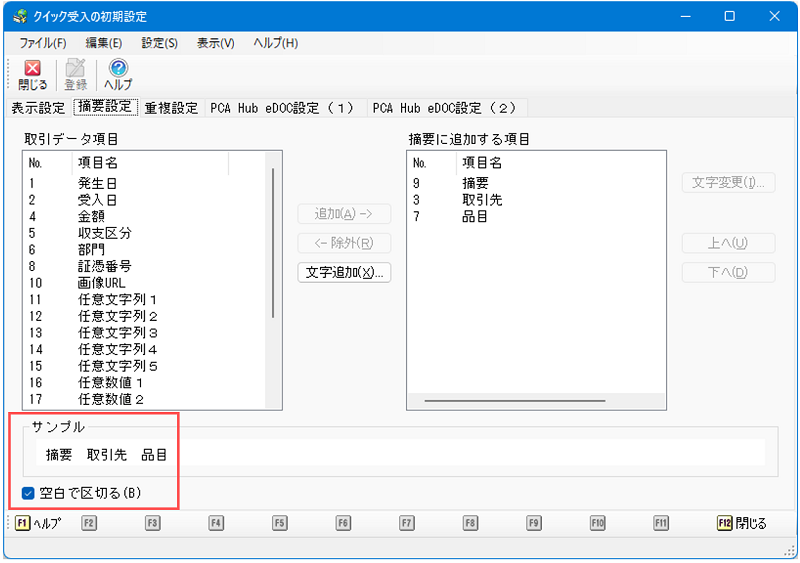The width and height of the screenshot is (800, 563).
Task: Click the 登録 toolbar icon
Action: coord(76,75)
